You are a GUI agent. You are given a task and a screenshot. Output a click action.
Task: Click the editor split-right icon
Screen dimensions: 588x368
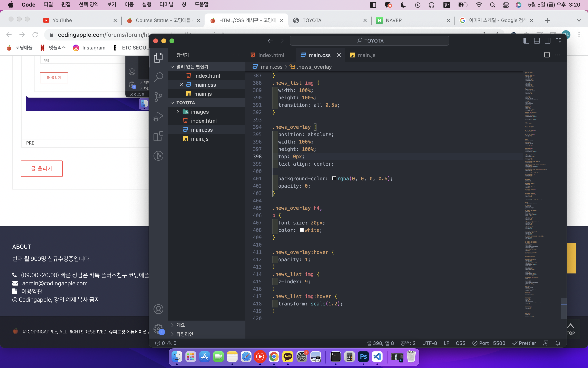tap(547, 55)
